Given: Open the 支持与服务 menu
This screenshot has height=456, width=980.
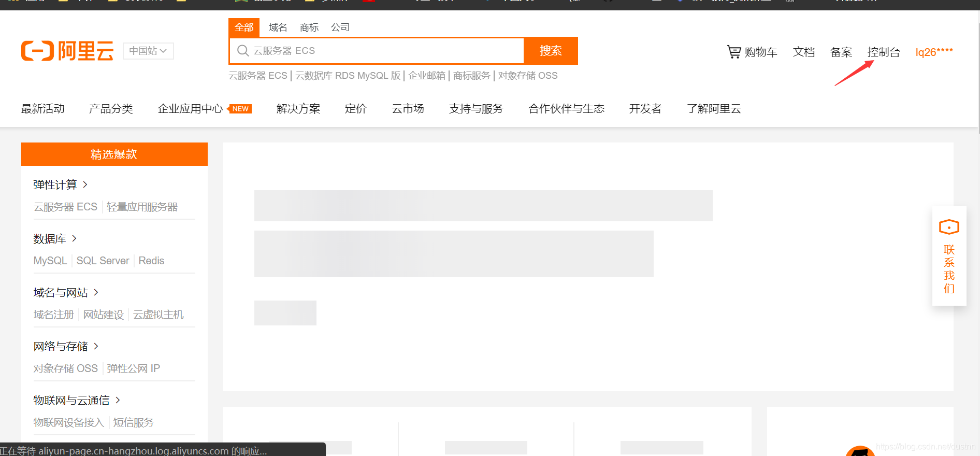Looking at the screenshot, I should click(476, 109).
